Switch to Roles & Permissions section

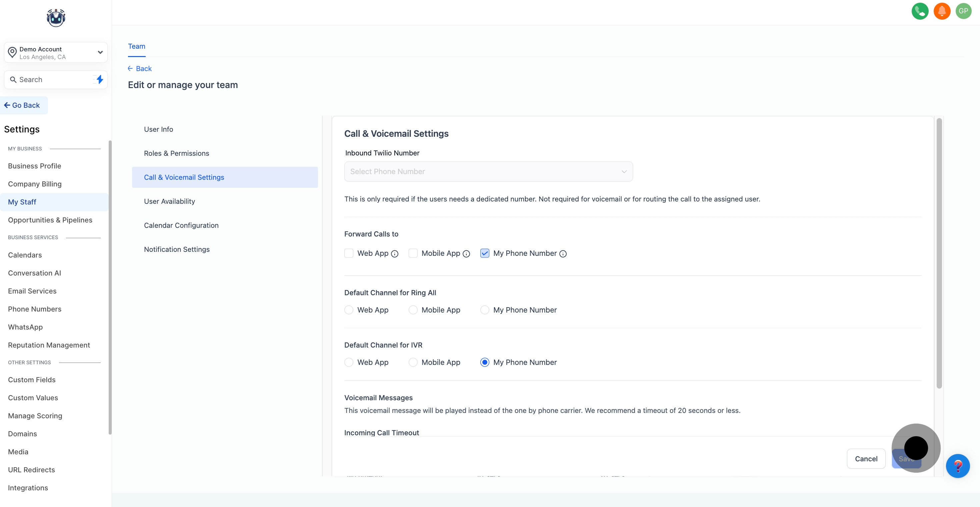177,153
